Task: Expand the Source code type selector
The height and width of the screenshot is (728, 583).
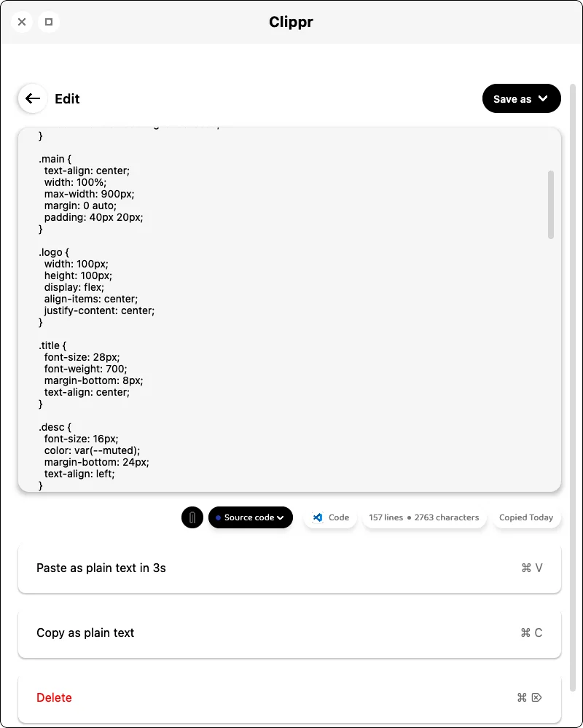Action: (250, 517)
